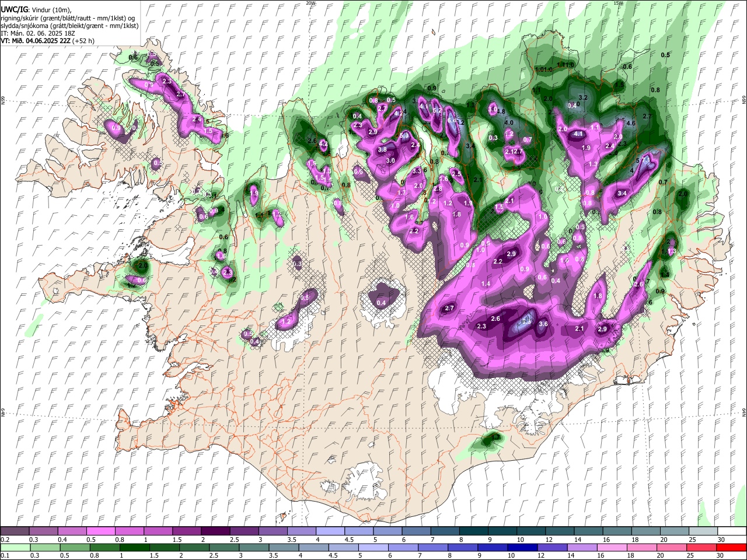Pick the snow legend swatch between 3.5 and 4

pos(301,531)
